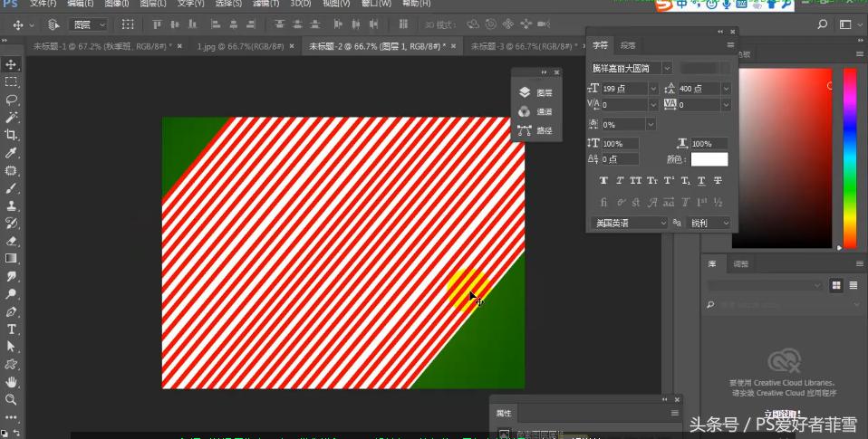
Task: Select the Hand tool
Action: (x=11, y=382)
